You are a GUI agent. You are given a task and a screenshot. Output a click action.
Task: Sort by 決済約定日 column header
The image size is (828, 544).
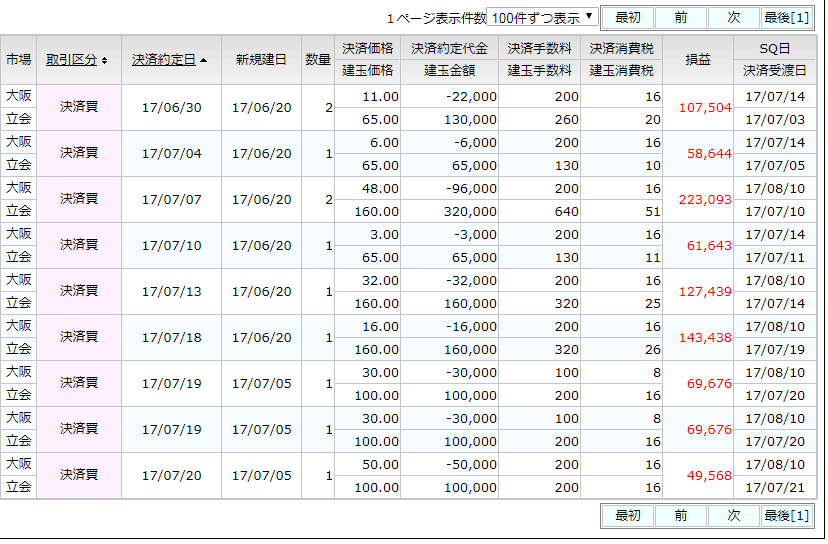(164, 60)
